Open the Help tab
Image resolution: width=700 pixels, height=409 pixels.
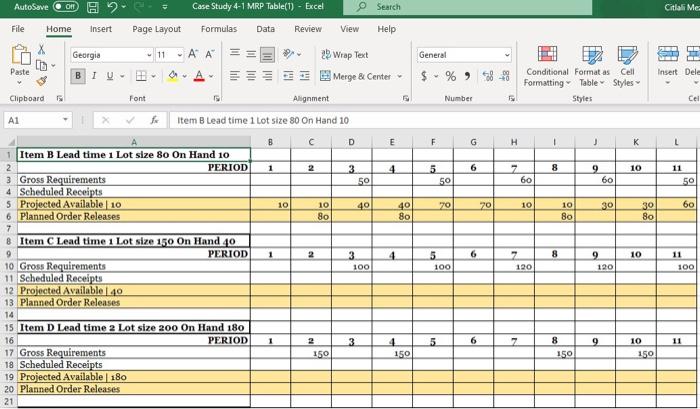pyautogui.click(x=387, y=29)
